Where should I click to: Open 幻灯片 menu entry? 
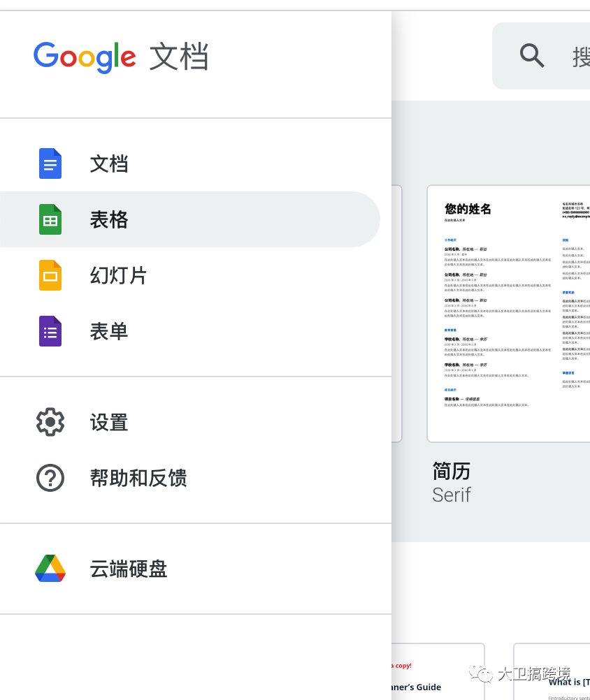click(190, 275)
